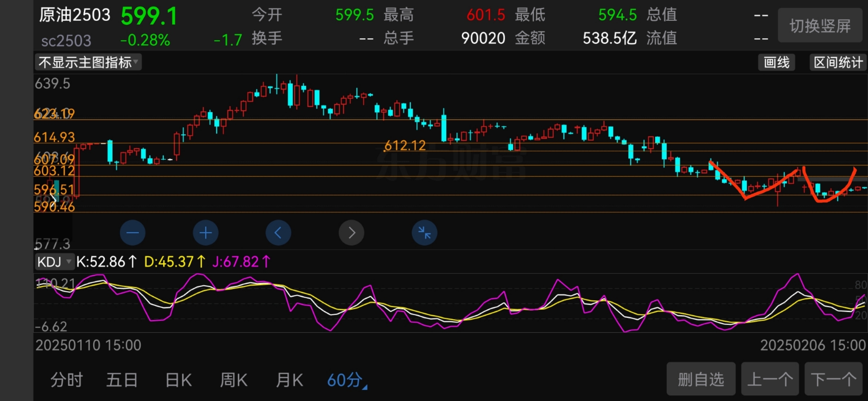Switch to the 五日 tab
868x401 pixels.
tap(122, 380)
